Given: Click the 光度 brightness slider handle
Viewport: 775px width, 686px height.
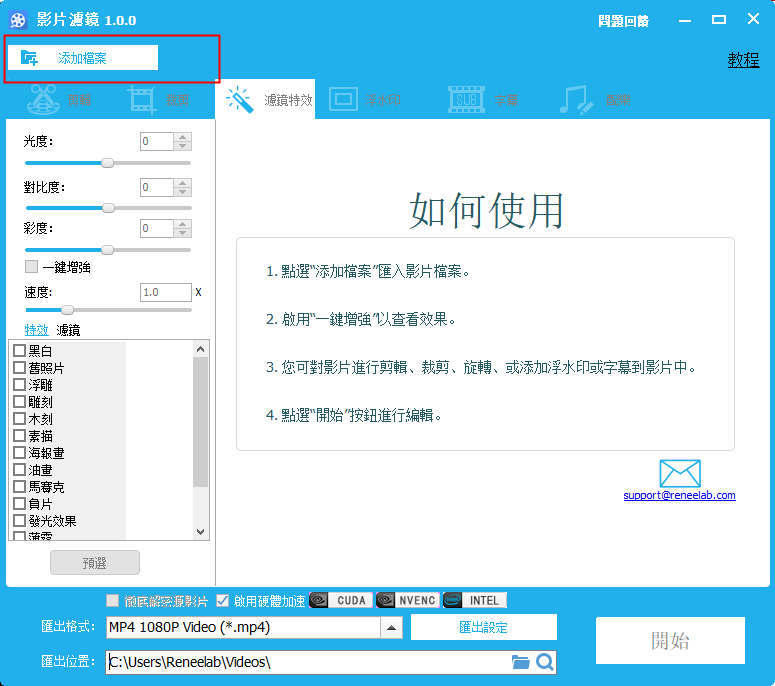Looking at the screenshot, I should tap(107, 163).
